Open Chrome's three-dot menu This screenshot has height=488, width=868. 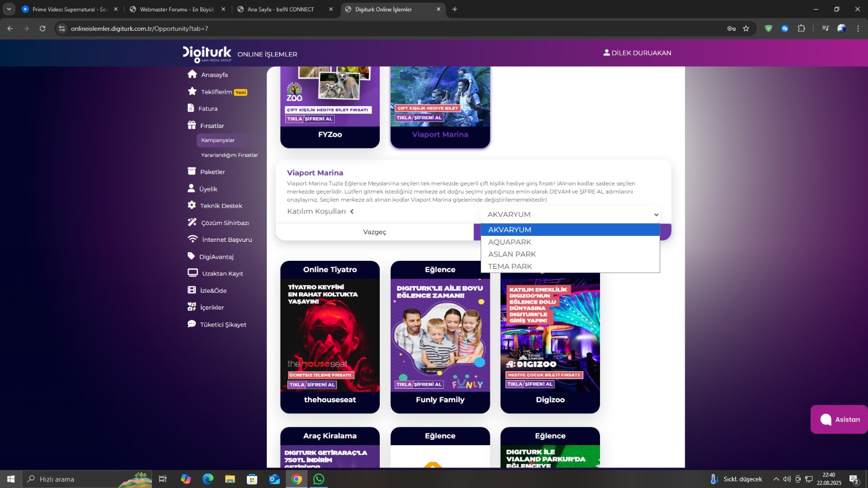[x=858, y=29]
